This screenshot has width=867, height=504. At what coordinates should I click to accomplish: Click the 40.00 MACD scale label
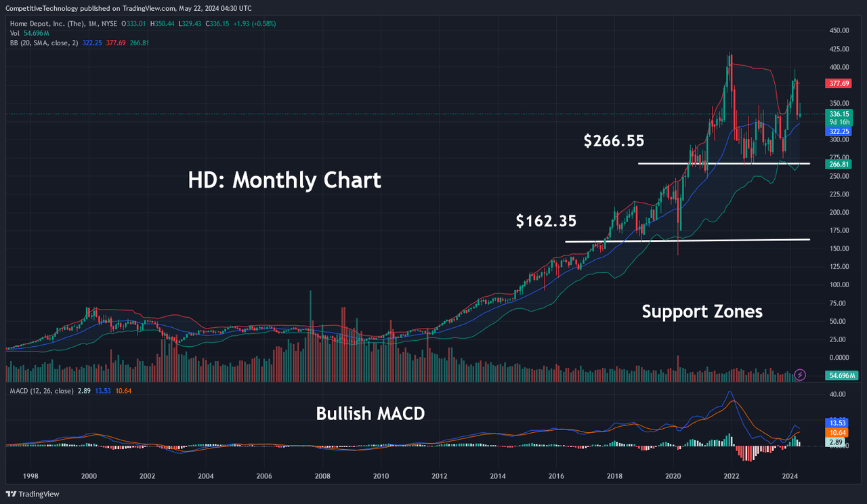pyautogui.click(x=839, y=394)
